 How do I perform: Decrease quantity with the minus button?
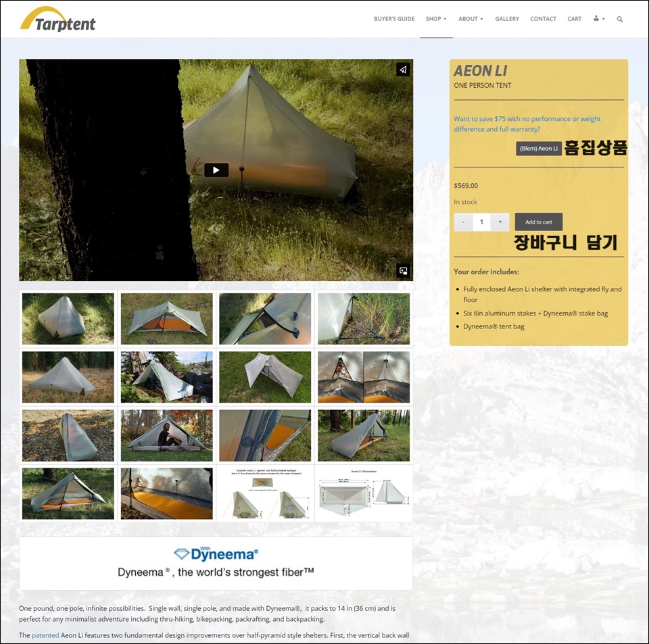click(x=463, y=222)
